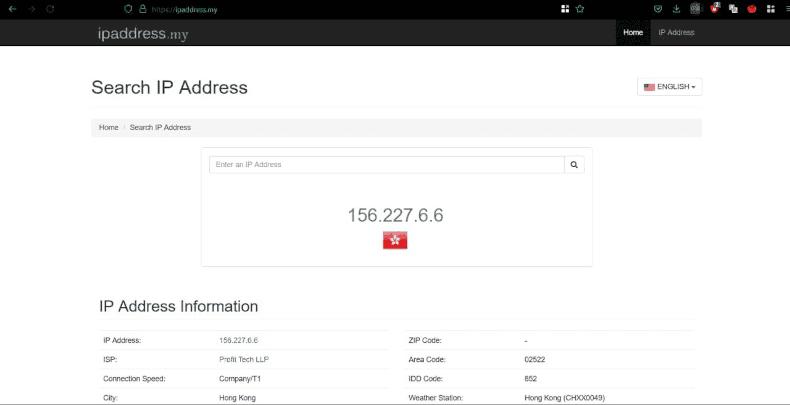The image size is (790, 405).
Task: Click the IDD Code: label
Action: tap(426, 379)
